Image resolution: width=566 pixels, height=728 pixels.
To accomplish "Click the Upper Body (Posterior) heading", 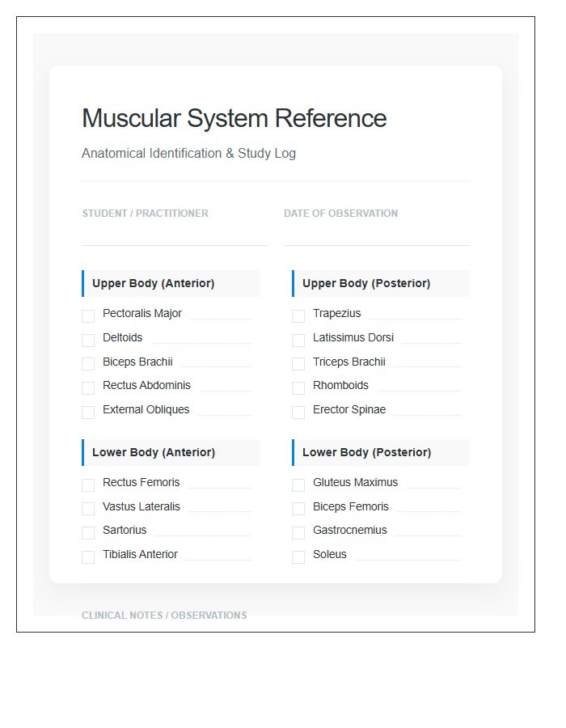I will [x=381, y=284].
